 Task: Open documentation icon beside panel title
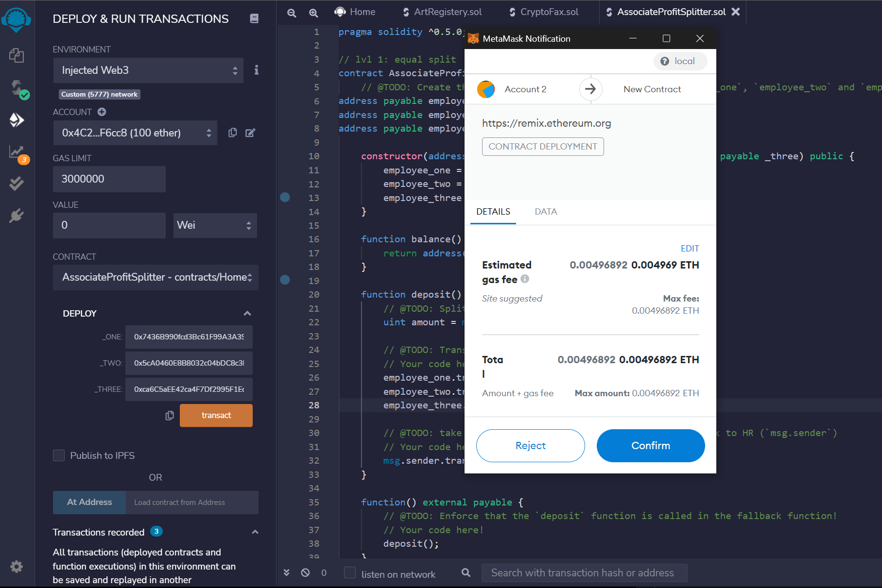pyautogui.click(x=254, y=18)
